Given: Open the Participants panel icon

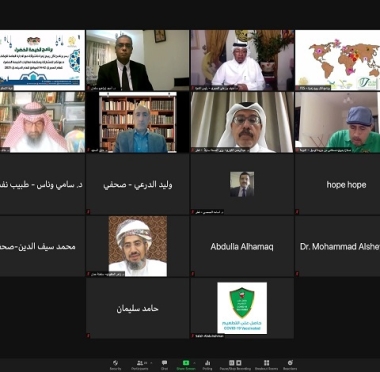Looking at the screenshot, I should [141, 363].
